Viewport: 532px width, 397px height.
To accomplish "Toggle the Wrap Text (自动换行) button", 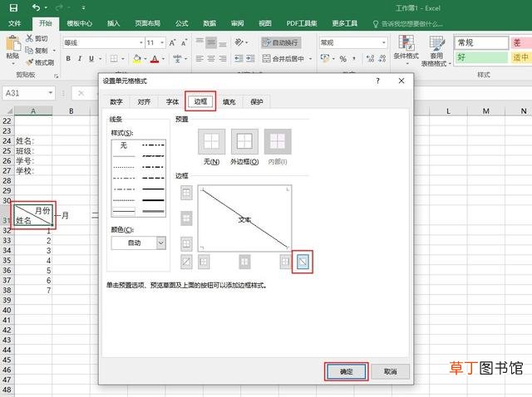I will click(x=281, y=42).
